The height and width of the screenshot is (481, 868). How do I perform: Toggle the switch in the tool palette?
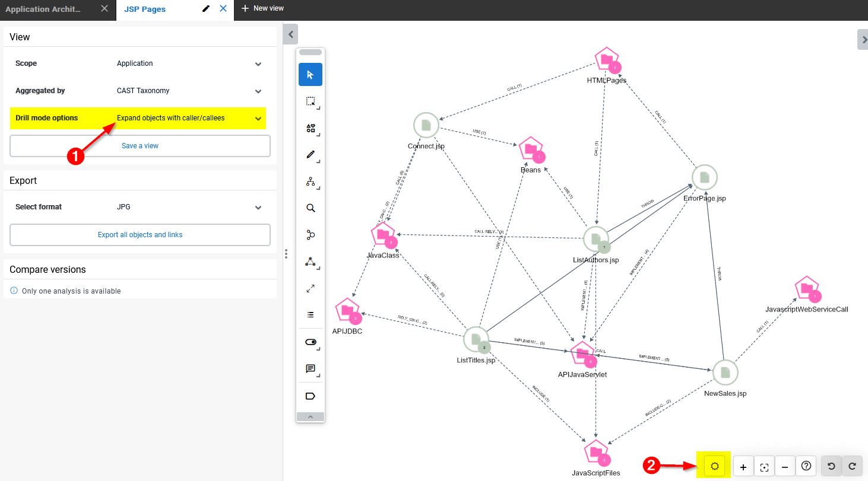coord(311,342)
